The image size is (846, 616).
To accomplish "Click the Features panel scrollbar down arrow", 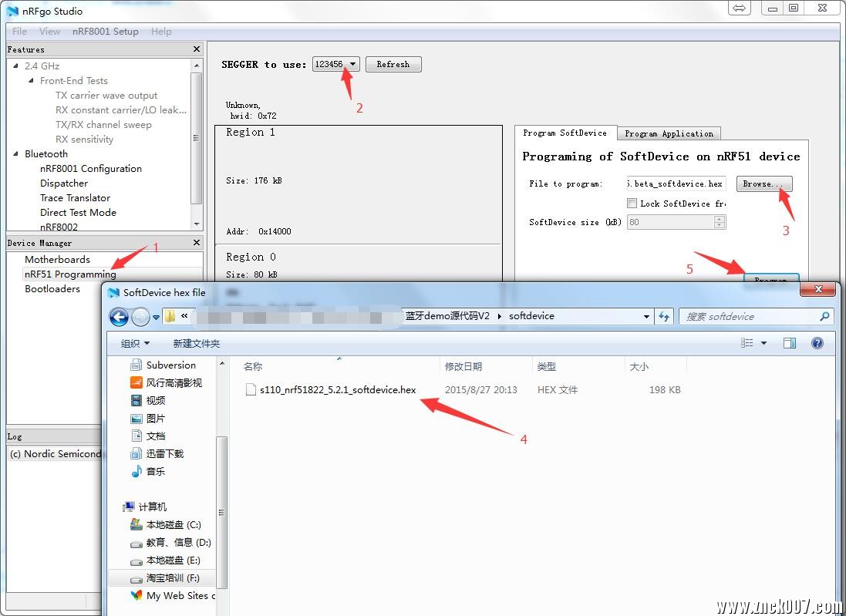I will coord(197,224).
